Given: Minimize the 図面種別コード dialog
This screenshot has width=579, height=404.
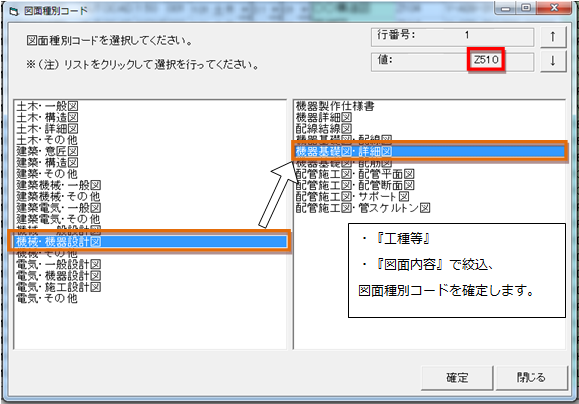Looking at the screenshot, I should point(506,8).
